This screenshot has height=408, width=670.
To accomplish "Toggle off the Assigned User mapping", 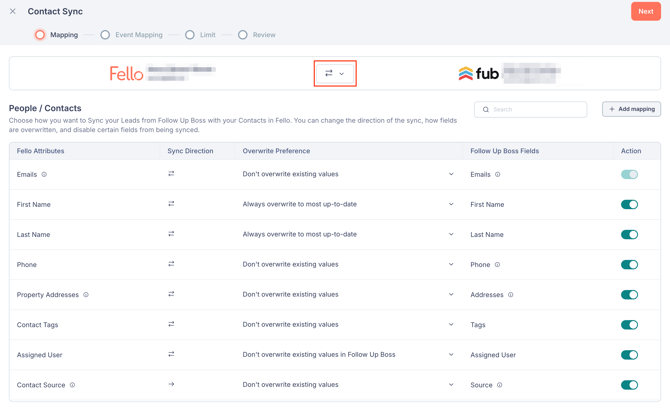I will coord(629,355).
